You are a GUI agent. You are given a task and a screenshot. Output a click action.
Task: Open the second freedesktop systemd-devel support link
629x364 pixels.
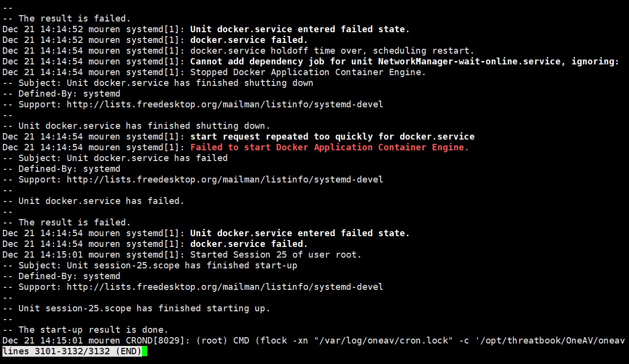(x=225, y=180)
